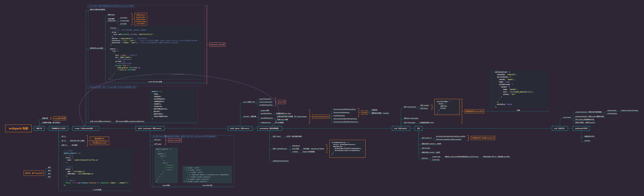Image resolution: width=644 pixels, height=196 pixels.
Task: Select 'build (runLoader: 获取 source)' node
Action: click(x=150, y=128)
